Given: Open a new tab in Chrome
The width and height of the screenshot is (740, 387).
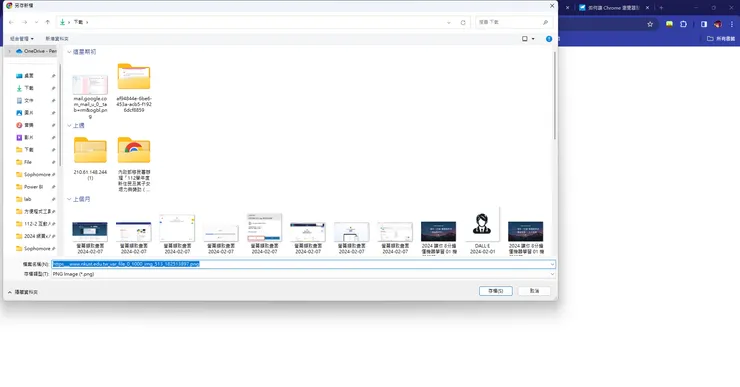Looking at the screenshot, I should (x=661, y=8).
